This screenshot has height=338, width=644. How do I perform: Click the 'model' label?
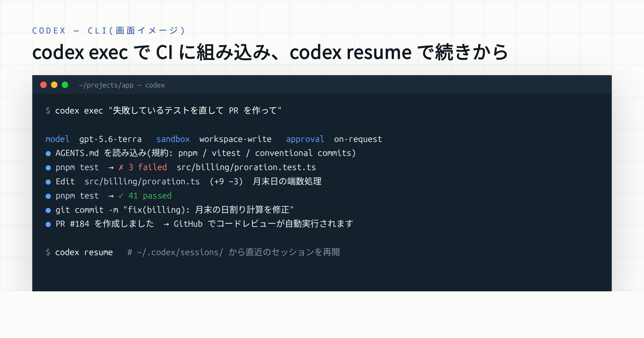tap(57, 139)
